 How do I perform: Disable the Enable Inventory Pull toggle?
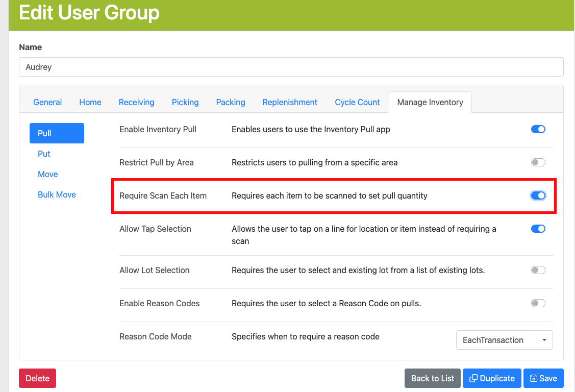[538, 129]
